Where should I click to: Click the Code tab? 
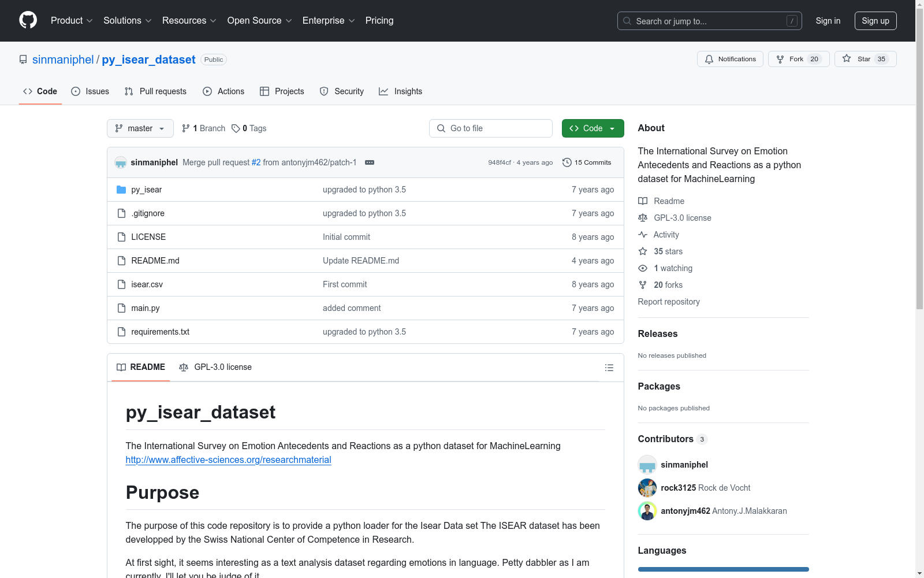point(40,91)
